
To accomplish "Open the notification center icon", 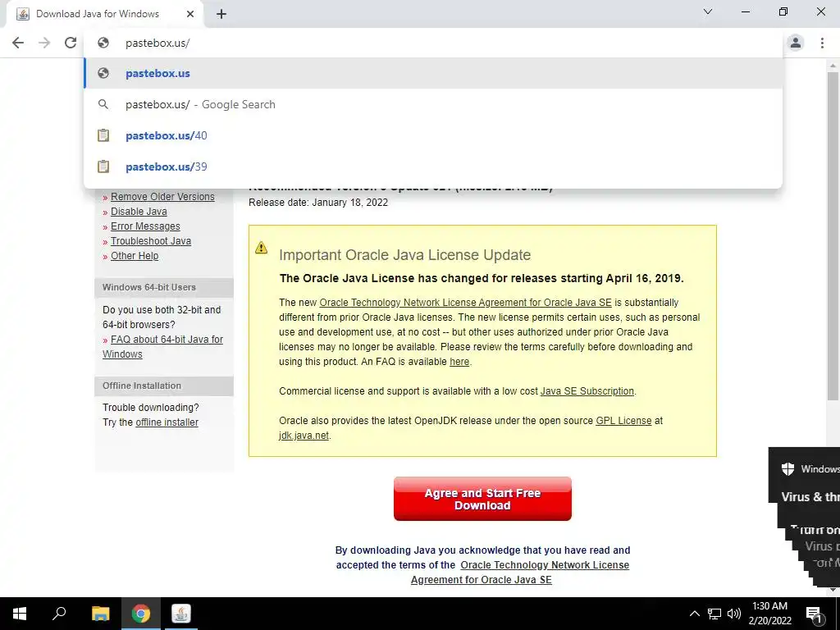I will (814, 614).
